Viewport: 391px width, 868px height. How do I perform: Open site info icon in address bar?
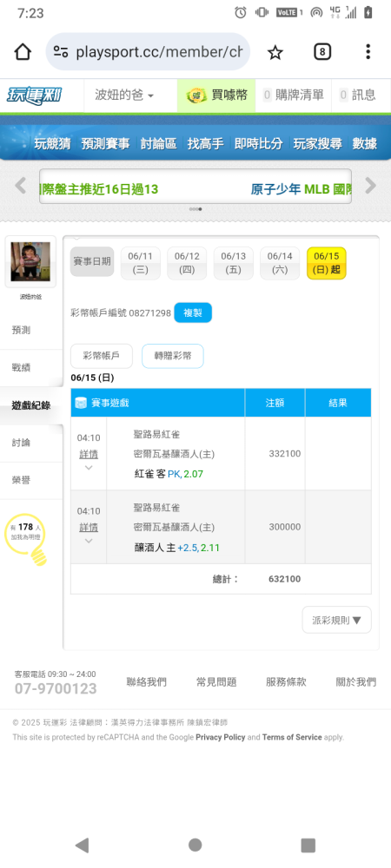[x=60, y=52]
